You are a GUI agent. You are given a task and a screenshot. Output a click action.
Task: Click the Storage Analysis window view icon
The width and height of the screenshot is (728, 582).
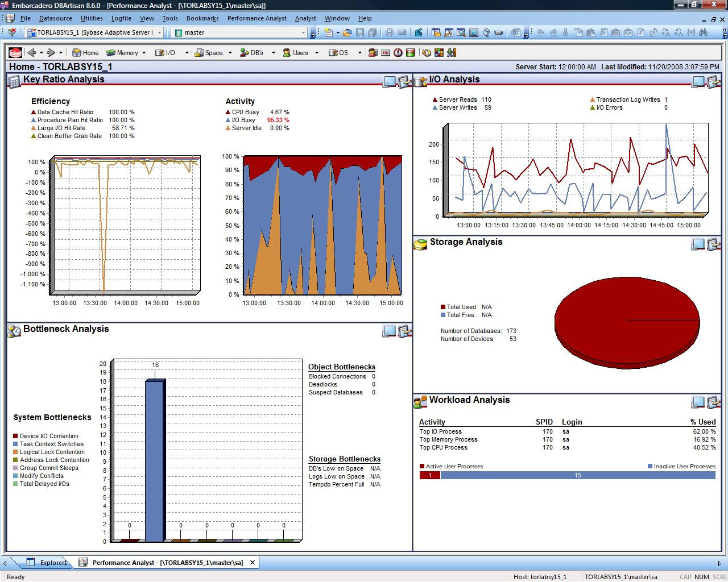[698, 244]
